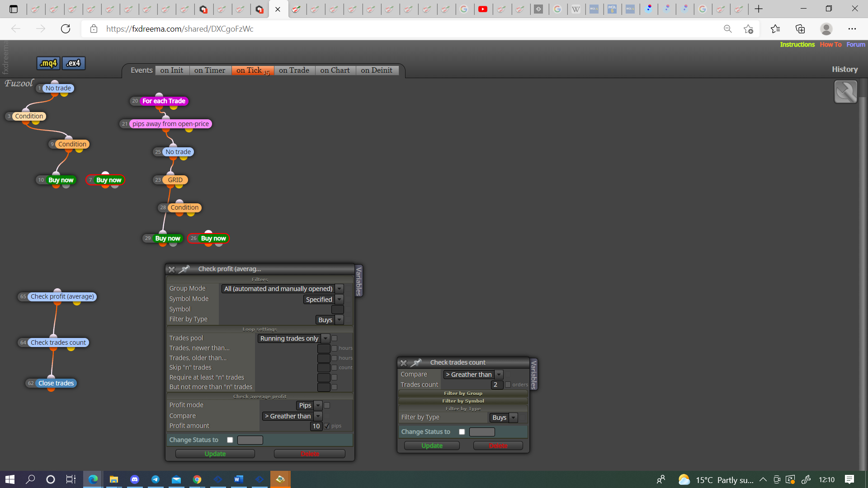This screenshot has width=868, height=488.
Task: Switch to on Chart tab
Action: (335, 70)
